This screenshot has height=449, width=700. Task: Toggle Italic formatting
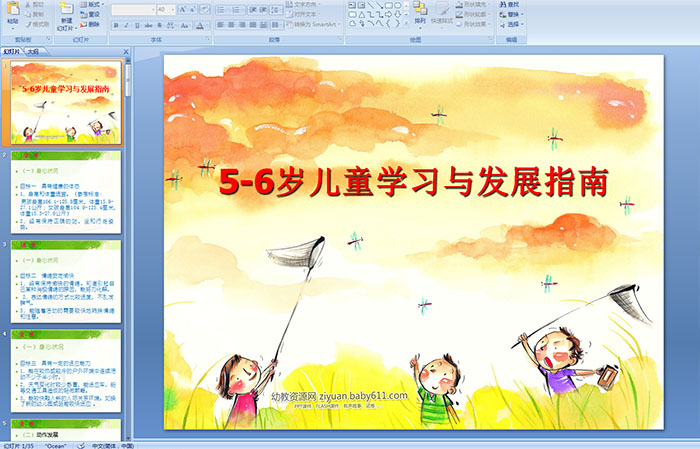[x=126, y=25]
